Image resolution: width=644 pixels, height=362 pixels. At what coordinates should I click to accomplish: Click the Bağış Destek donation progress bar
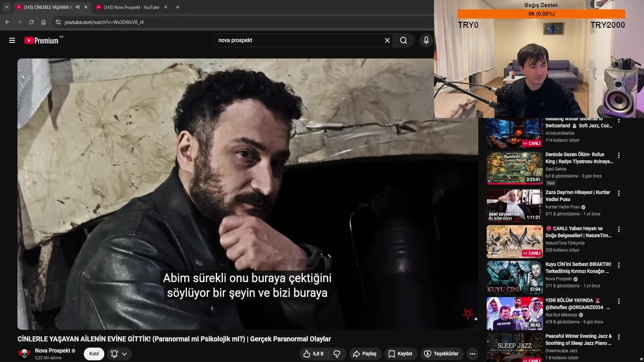pyautogui.click(x=541, y=14)
